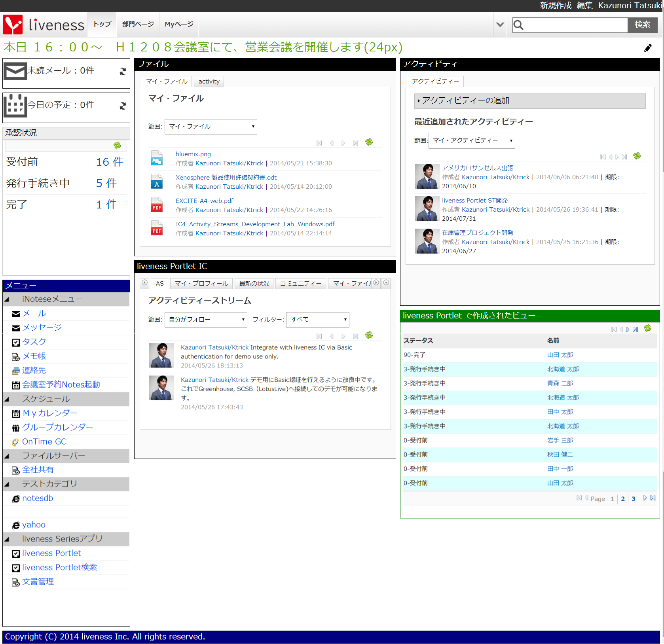Open the 青森 二郎 name link
This screenshot has height=644, width=664.
(560, 383)
